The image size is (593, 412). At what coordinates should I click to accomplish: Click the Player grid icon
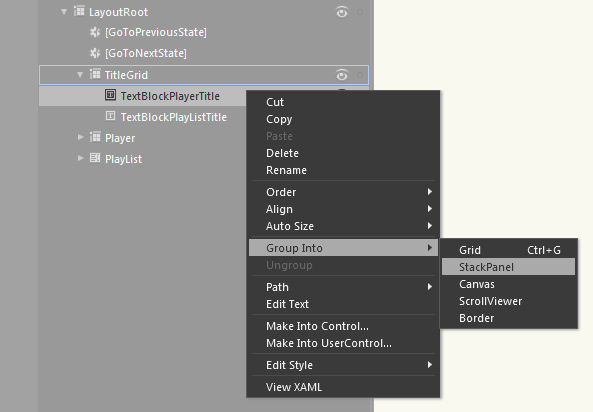pos(95,137)
